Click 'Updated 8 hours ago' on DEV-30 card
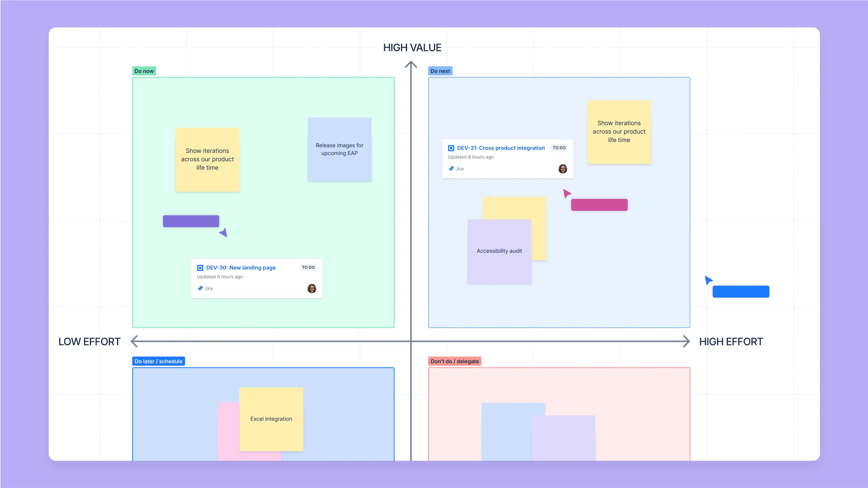This screenshot has width=868, height=488. coord(220,277)
